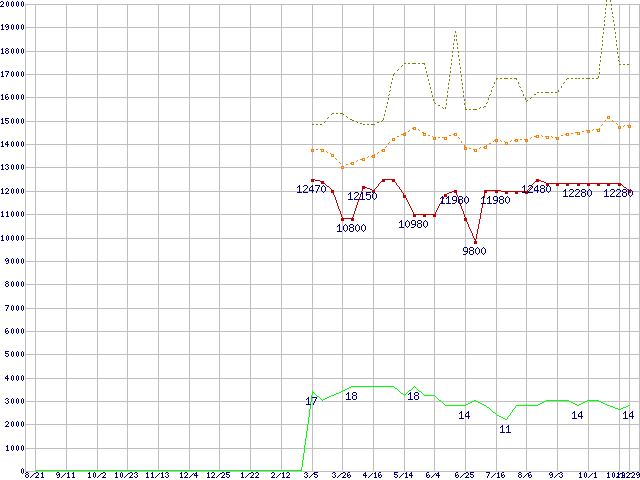Click the green line label 17

[311, 401]
